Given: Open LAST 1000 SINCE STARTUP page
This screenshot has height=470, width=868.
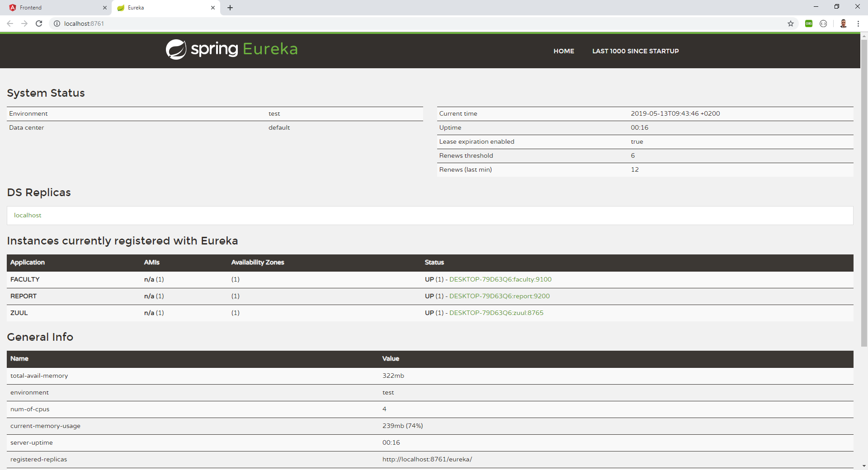Looking at the screenshot, I should point(635,51).
